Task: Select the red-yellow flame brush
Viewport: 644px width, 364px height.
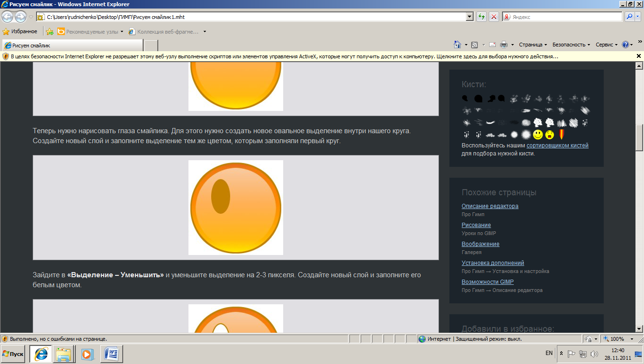Action: tap(562, 135)
